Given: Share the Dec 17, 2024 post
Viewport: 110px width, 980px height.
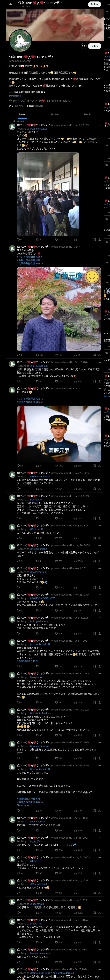Looking at the screenshot, I should tap(99, 381).
